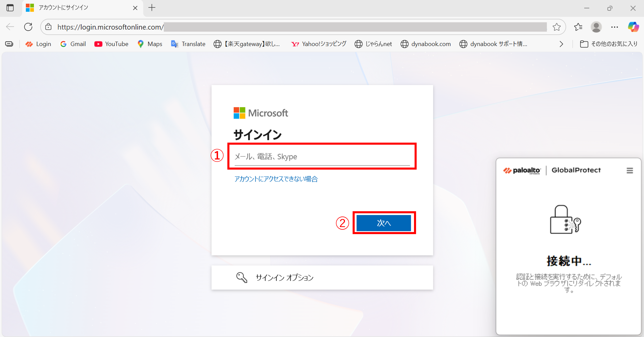Open the browser profile avatar
Image resolution: width=644 pixels, height=337 pixels.
pos(596,27)
